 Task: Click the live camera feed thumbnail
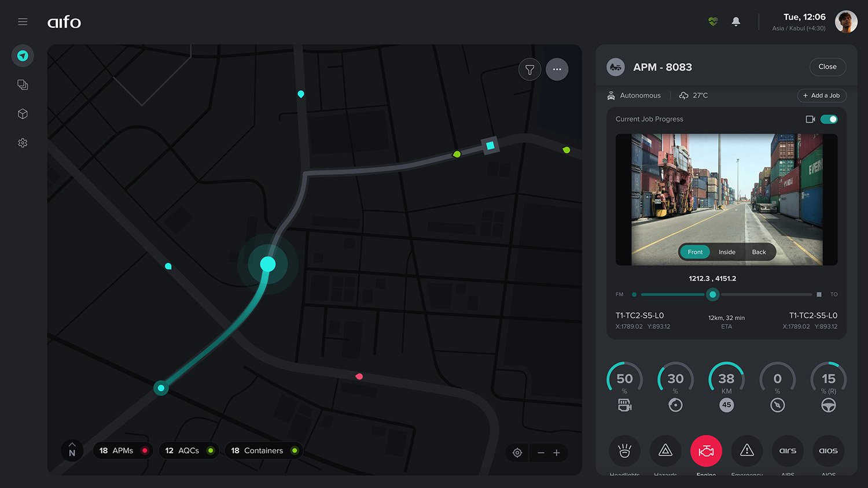click(727, 199)
